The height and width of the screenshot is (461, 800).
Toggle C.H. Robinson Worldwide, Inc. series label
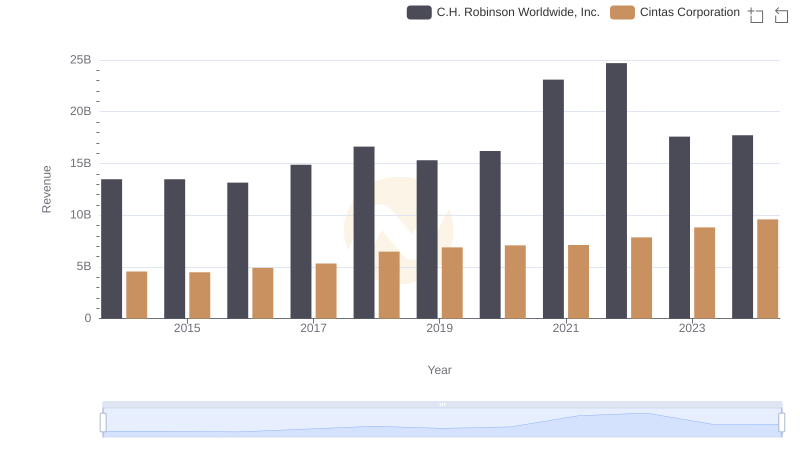coord(518,12)
